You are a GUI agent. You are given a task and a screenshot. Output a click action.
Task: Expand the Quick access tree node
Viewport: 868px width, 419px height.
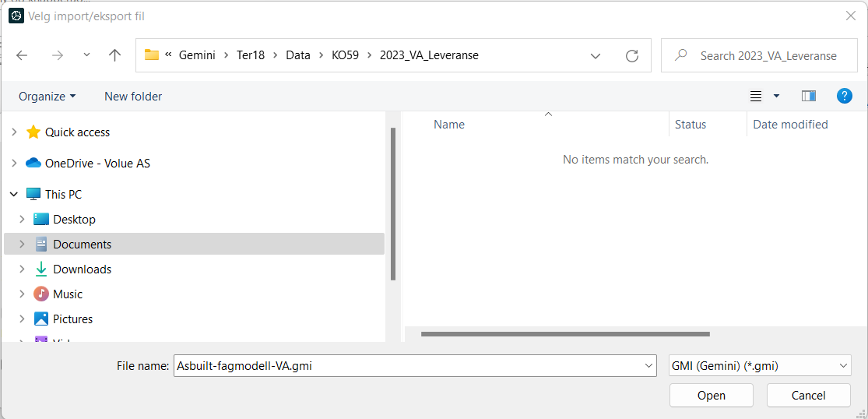point(14,132)
